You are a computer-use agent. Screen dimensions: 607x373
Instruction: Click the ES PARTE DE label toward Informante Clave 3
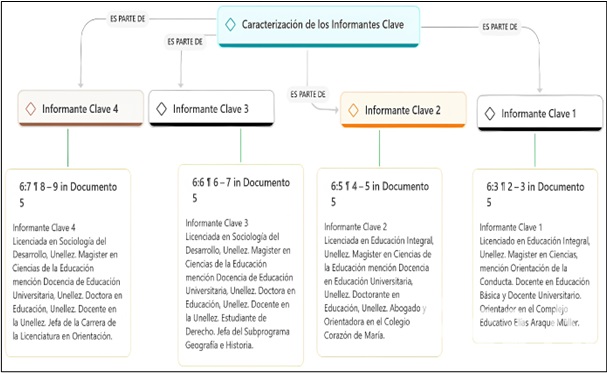click(185, 41)
